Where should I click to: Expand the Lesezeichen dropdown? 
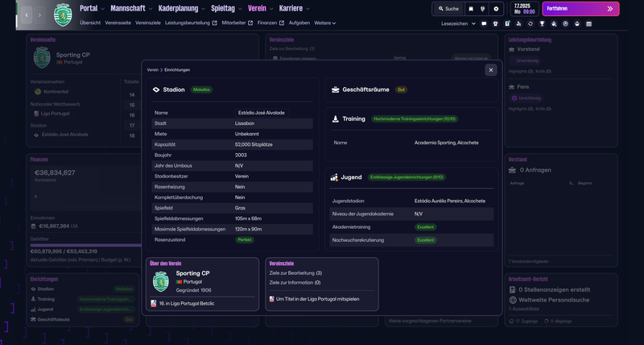(458, 24)
